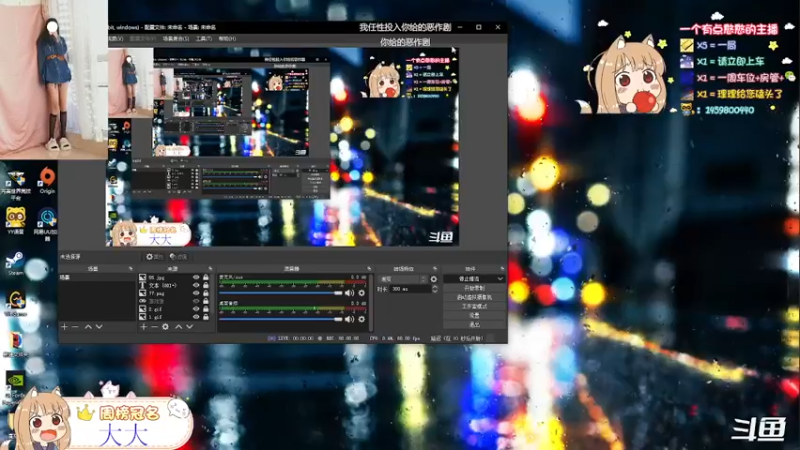Hide the 77.png source eye icon
This screenshot has height=450, width=800.
(x=196, y=293)
